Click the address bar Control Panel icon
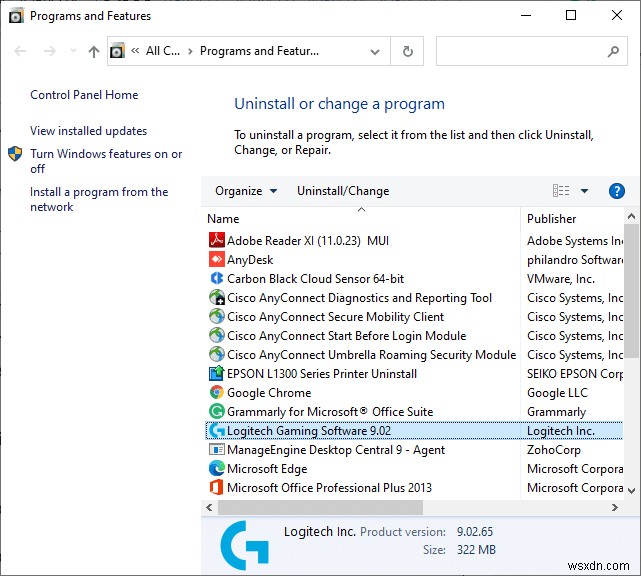Screen dimensions: 641x576 pyautogui.click(x=117, y=51)
